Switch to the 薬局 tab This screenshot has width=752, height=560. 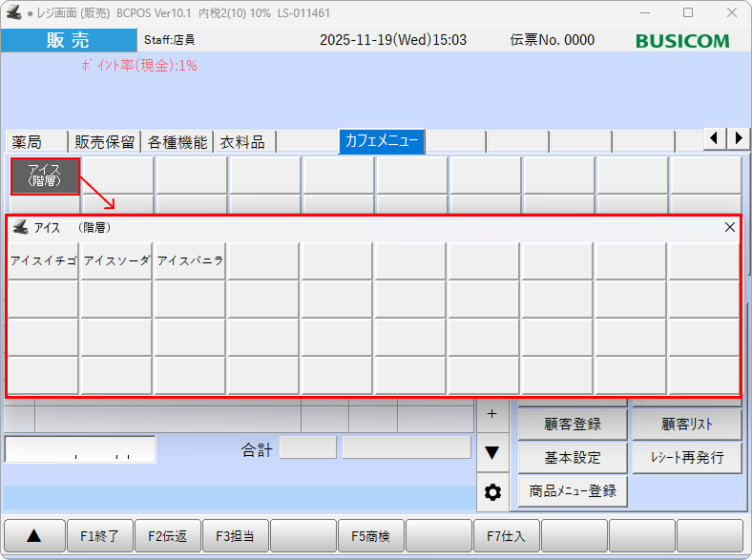tap(35, 142)
